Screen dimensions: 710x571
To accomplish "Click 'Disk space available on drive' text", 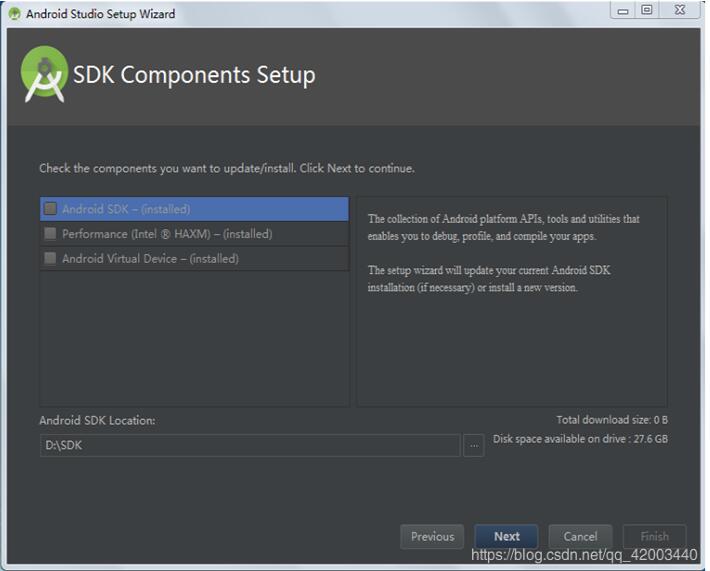I will pyautogui.click(x=580, y=439).
